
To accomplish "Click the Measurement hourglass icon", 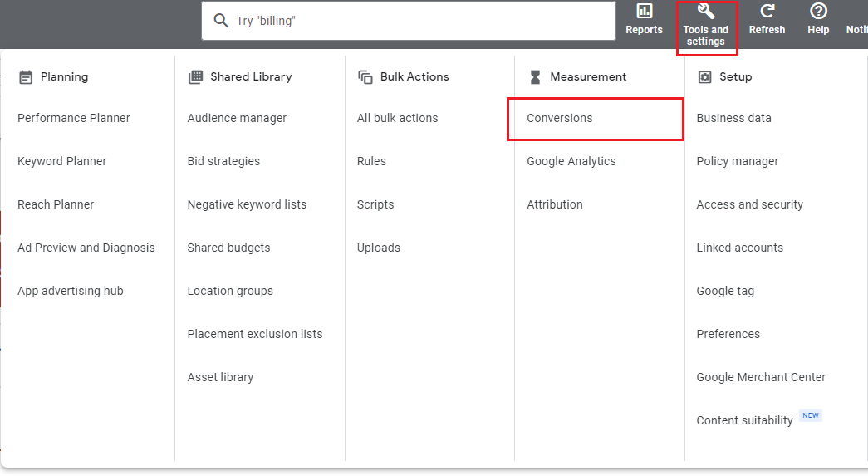I will coord(535,77).
